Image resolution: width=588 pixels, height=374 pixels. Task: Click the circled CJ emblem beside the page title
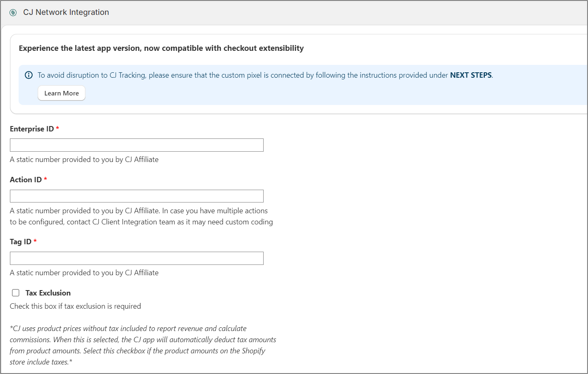coord(12,12)
